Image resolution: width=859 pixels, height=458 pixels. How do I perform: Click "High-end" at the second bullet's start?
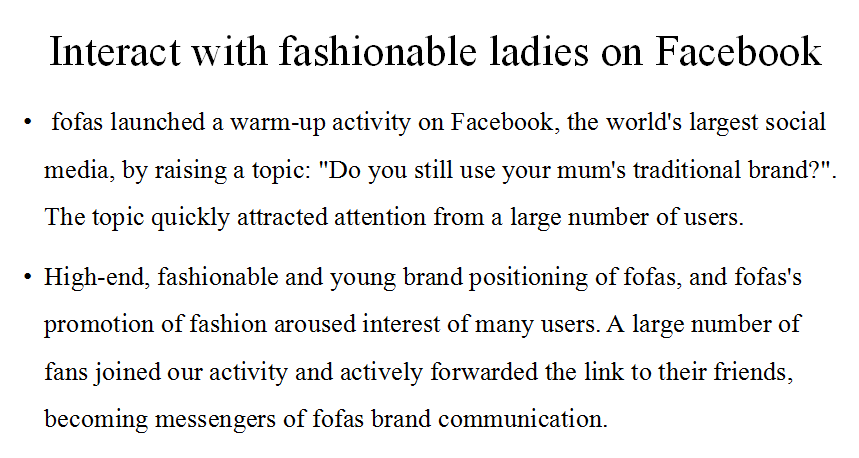click(x=96, y=277)
